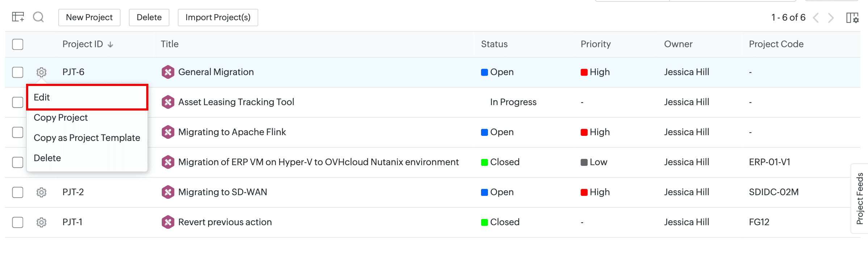Click the New Project button
The width and height of the screenshot is (868, 271).
89,17
